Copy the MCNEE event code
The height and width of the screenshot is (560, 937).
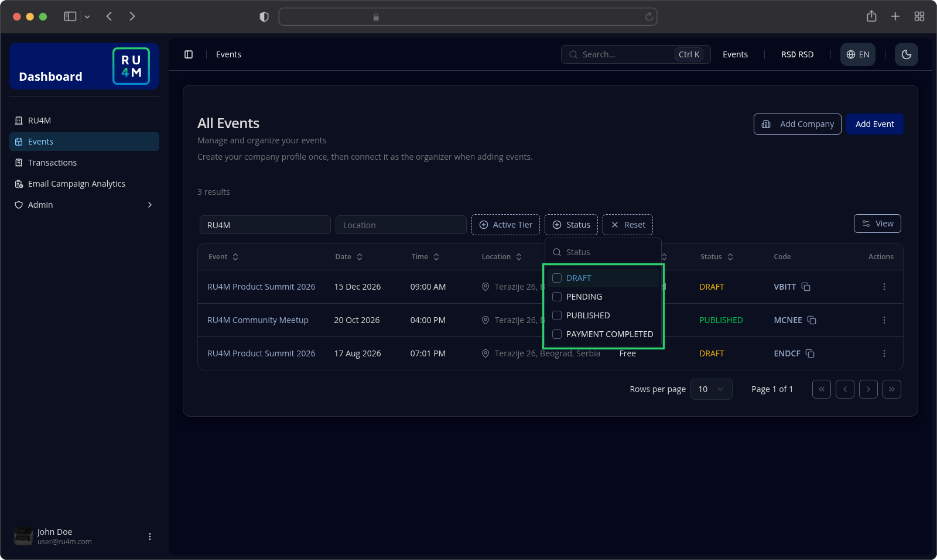(x=812, y=320)
